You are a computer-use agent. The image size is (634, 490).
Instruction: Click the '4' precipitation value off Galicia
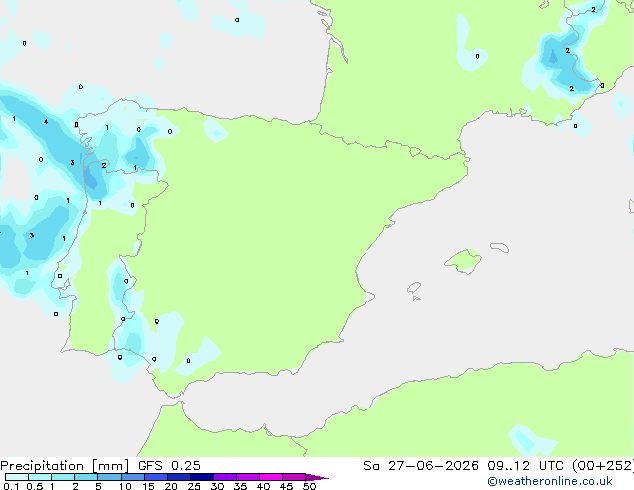(x=46, y=121)
